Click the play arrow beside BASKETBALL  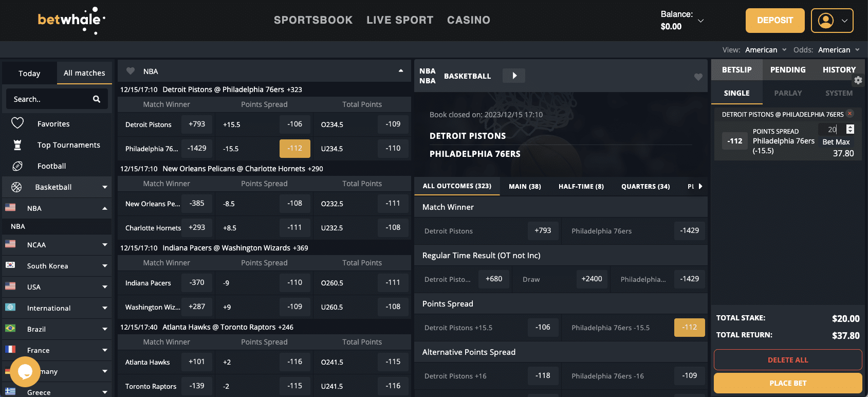point(514,76)
